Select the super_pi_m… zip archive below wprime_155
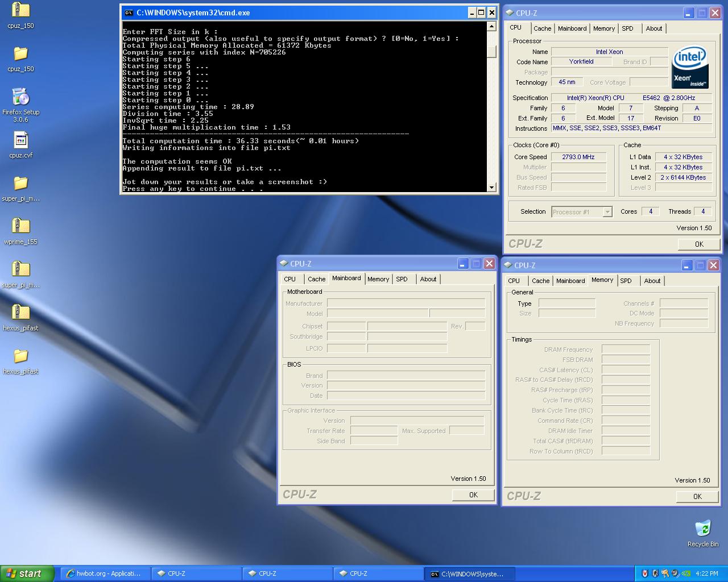728x582 pixels. click(20, 269)
